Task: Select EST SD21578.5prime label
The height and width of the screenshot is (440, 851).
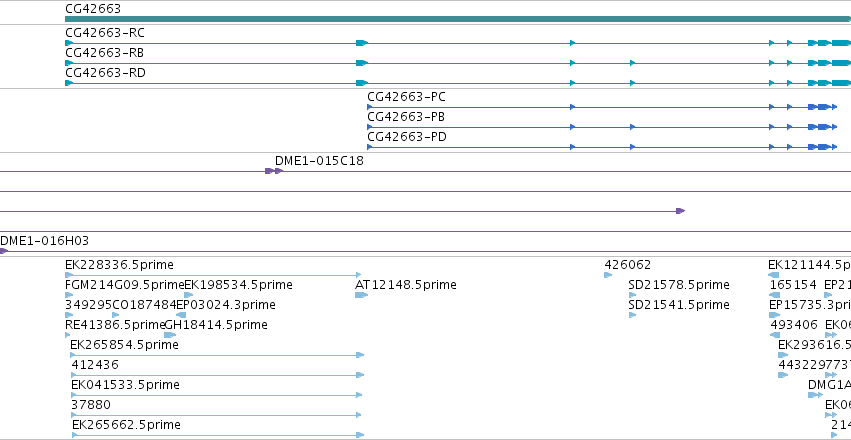Action: [679, 285]
